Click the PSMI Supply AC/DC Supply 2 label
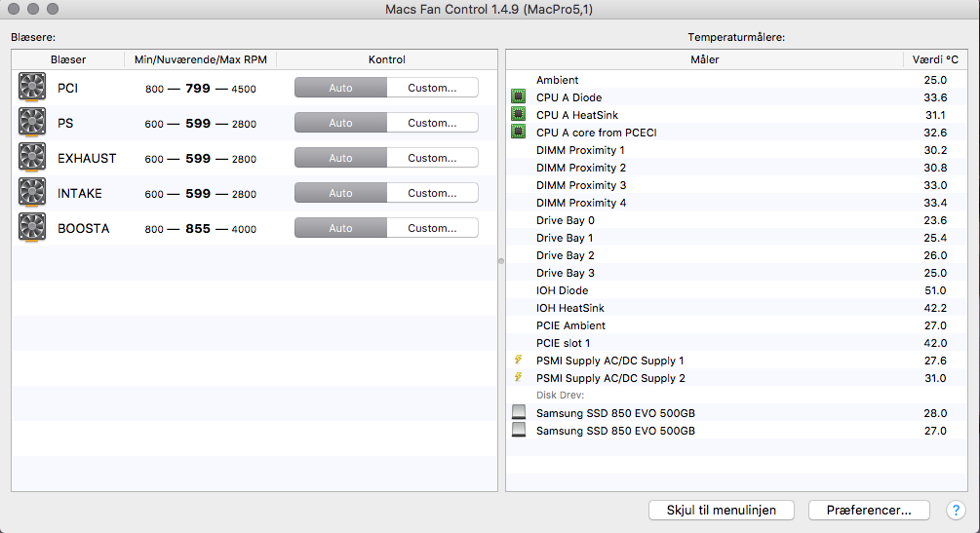Viewport: 980px width, 533px height. click(610, 378)
